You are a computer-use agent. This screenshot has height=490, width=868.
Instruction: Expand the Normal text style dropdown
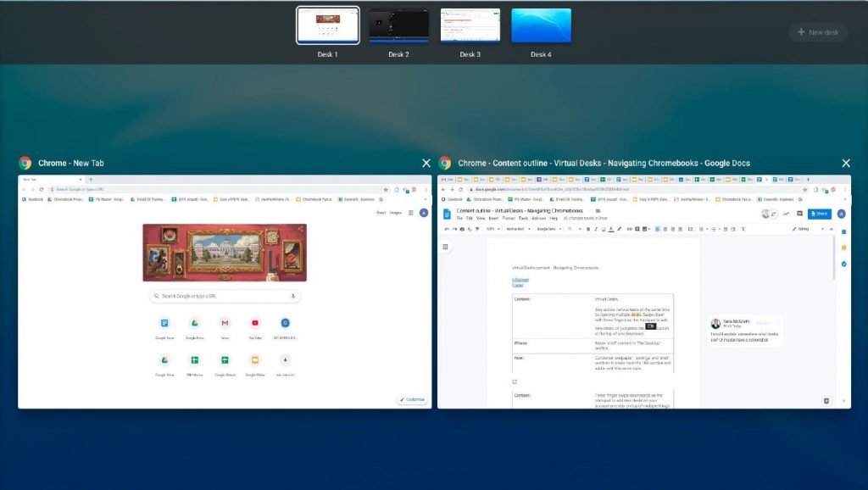click(515, 229)
